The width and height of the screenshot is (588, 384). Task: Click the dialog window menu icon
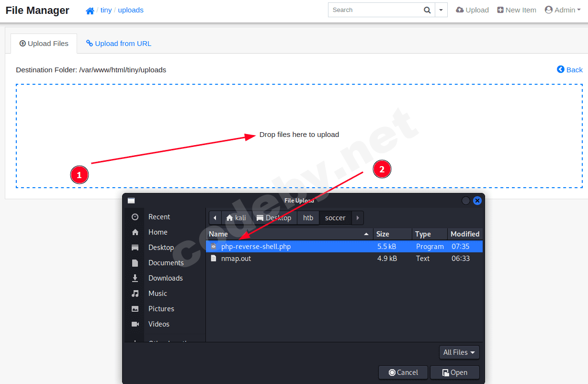(131, 201)
